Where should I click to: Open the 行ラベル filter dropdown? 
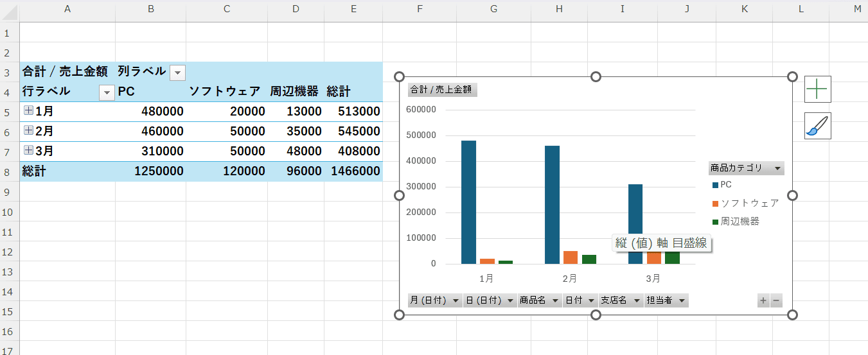tap(107, 92)
